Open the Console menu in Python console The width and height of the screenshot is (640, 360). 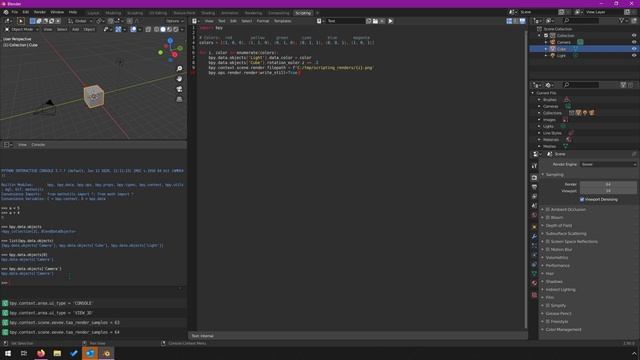(x=38, y=145)
